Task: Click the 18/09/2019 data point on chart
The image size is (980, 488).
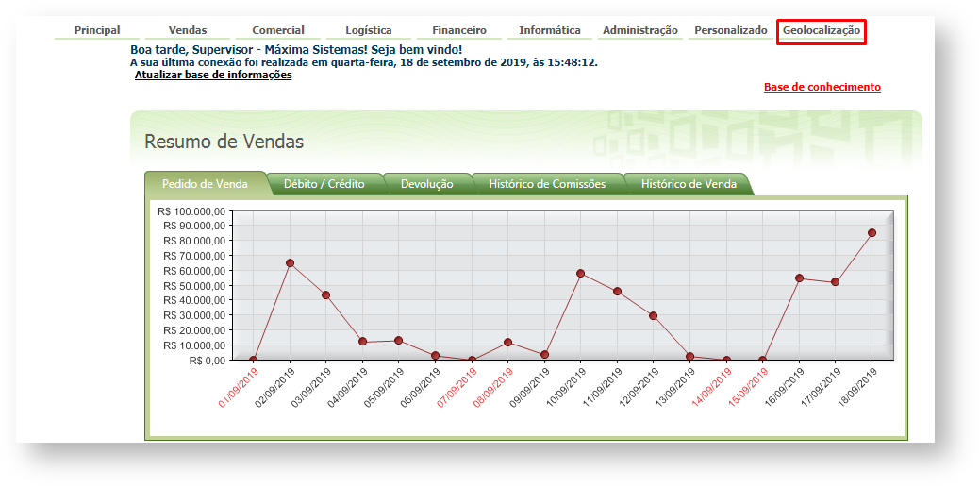Action: click(872, 232)
